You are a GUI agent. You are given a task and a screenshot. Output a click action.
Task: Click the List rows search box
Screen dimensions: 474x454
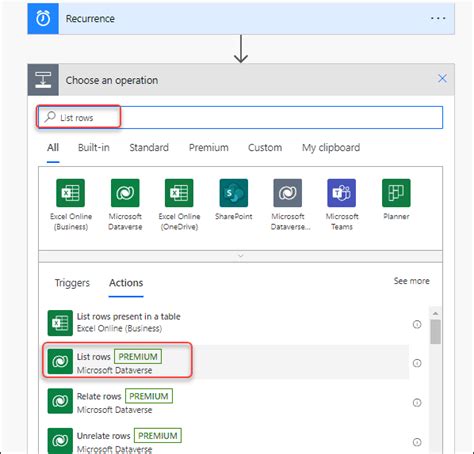(x=240, y=117)
